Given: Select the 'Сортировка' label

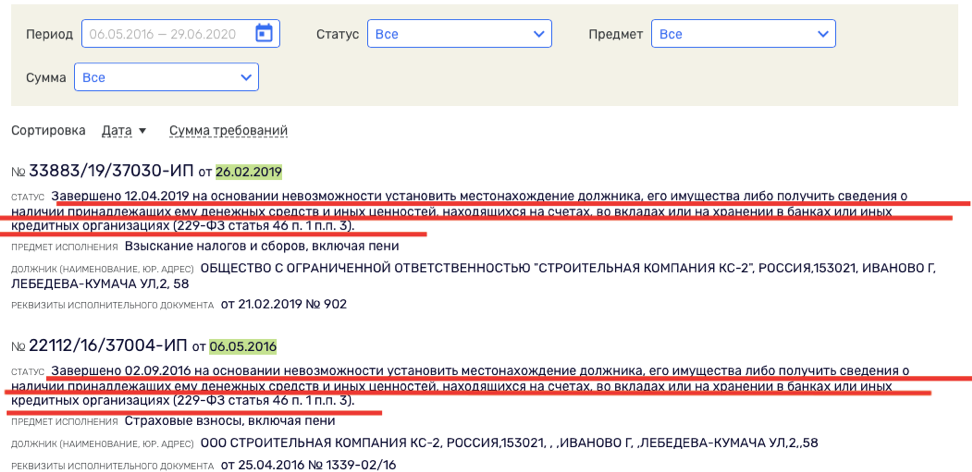Looking at the screenshot, I should (48, 131).
